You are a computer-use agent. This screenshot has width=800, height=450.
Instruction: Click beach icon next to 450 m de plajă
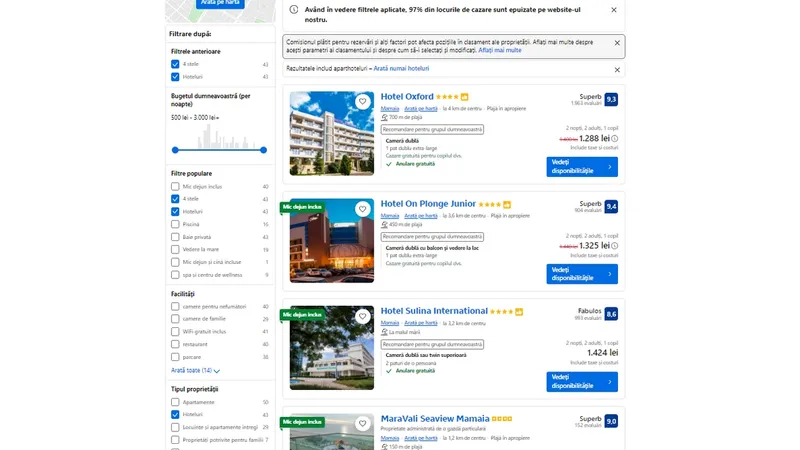click(384, 224)
